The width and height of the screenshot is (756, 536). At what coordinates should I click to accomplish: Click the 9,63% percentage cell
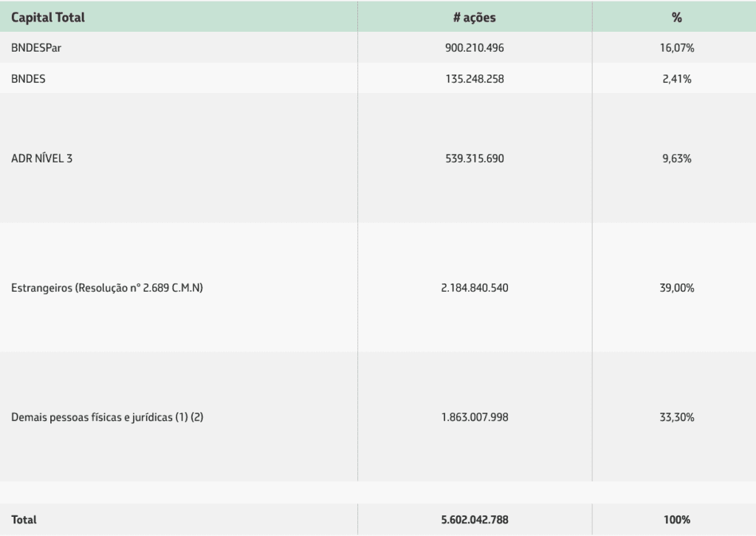(x=677, y=158)
